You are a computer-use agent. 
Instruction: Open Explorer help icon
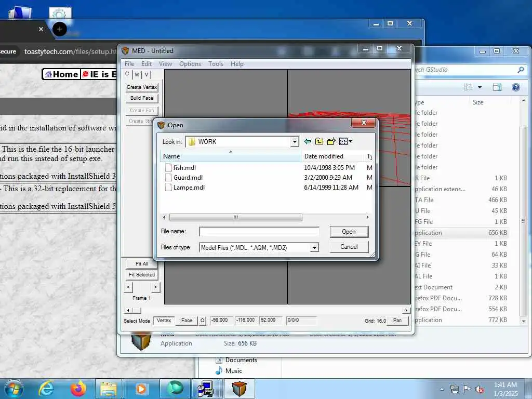click(x=516, y=87)
